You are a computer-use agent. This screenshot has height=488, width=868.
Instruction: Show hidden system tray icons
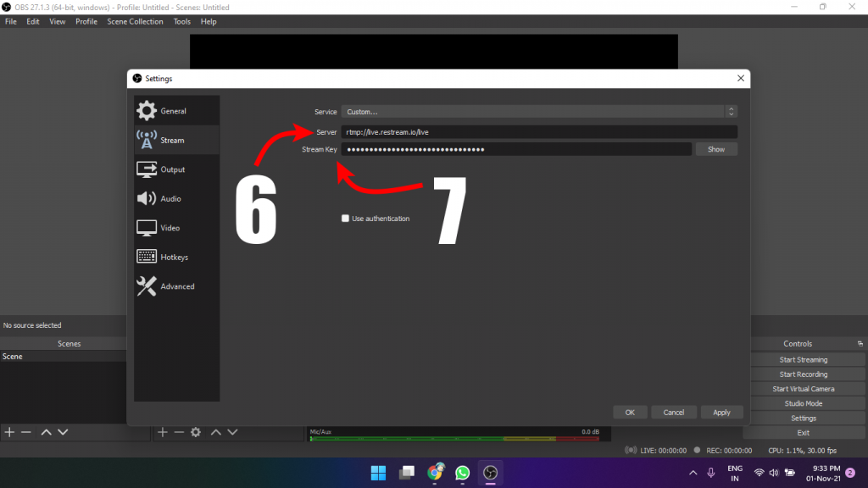(x=693, y=473)
